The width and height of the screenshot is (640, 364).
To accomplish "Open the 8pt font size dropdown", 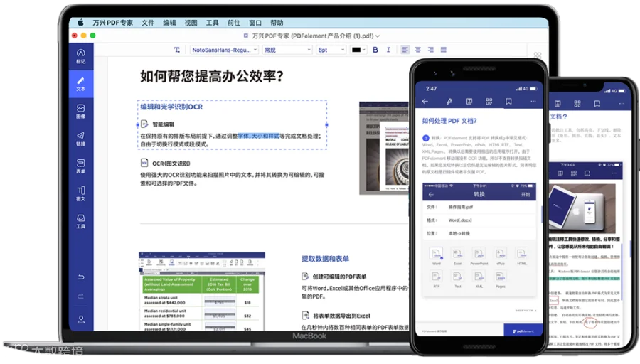I will 331,50.
